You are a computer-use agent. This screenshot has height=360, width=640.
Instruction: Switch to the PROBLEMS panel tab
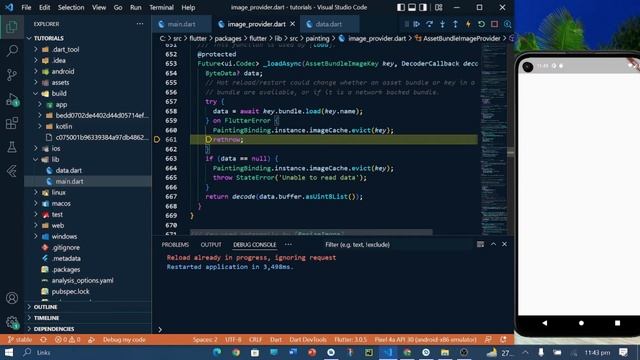click(x=175, y=244)
